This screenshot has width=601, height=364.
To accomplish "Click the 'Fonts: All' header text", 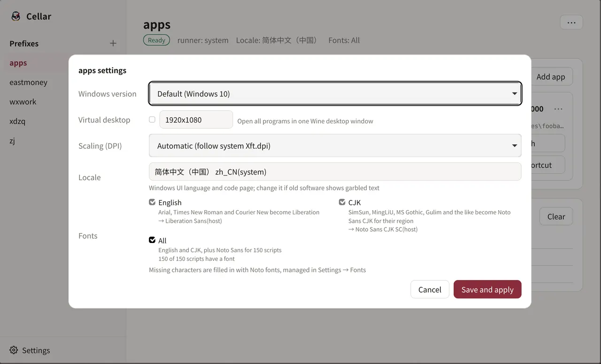I will tap(344, 40).
